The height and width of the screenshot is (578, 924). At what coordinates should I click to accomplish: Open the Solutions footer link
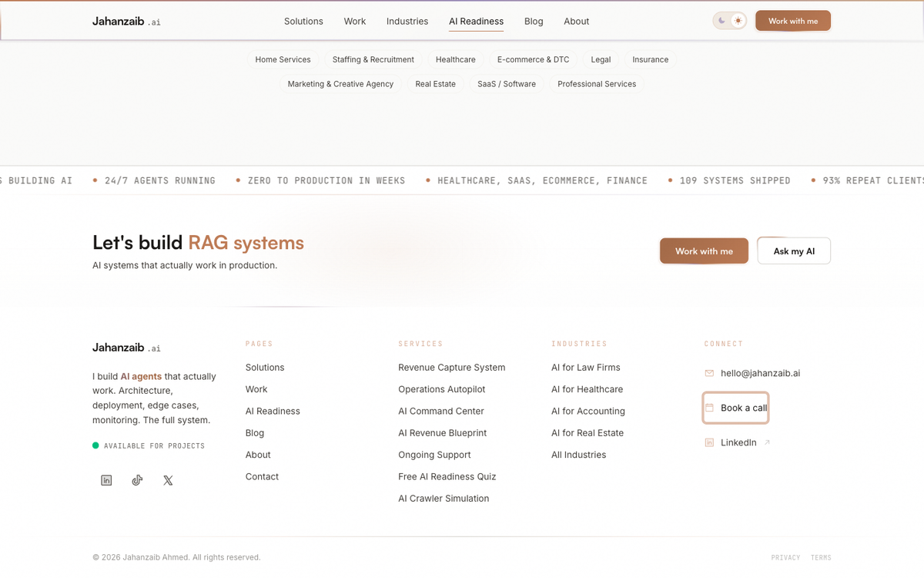265,368
